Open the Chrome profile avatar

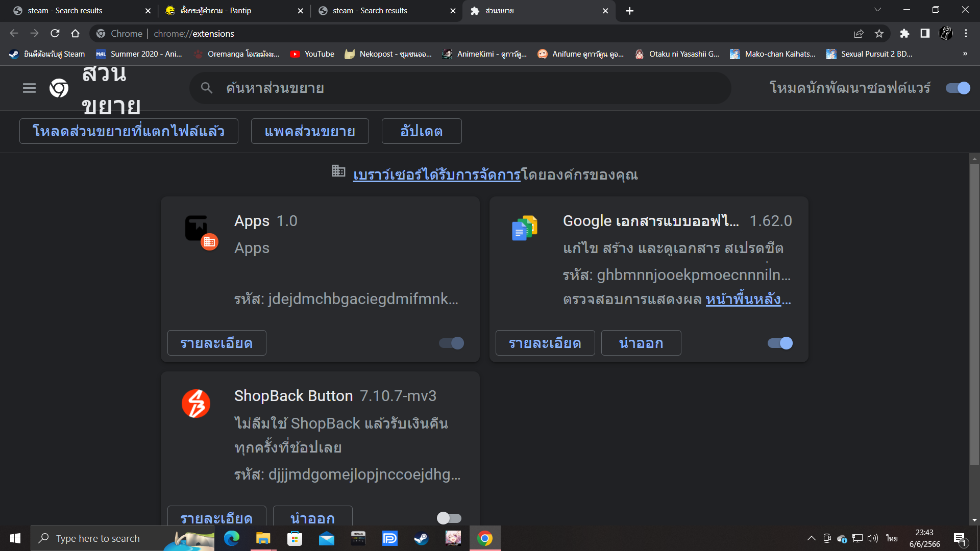pyautogui.click(x=946, y=34)
